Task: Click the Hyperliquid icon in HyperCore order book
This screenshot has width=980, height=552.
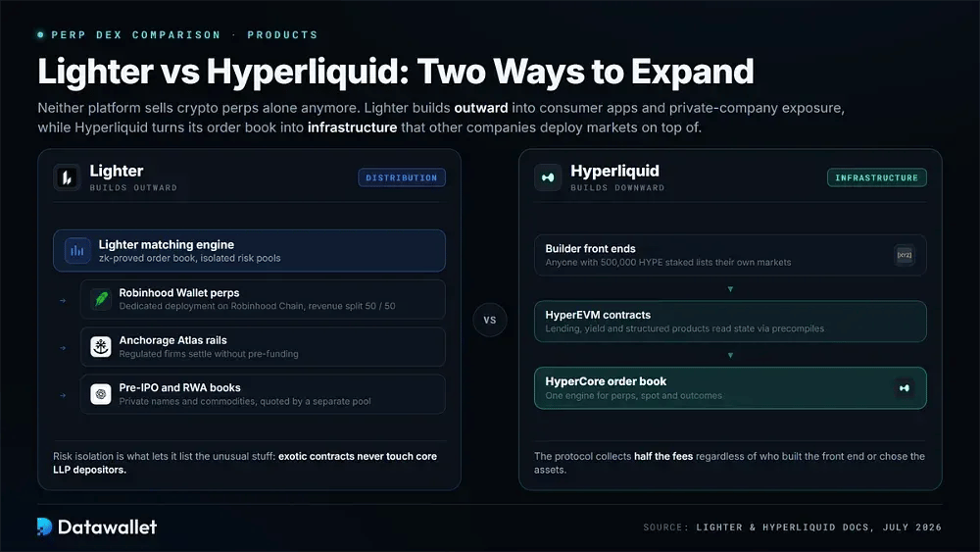Action: coord(905,388)
